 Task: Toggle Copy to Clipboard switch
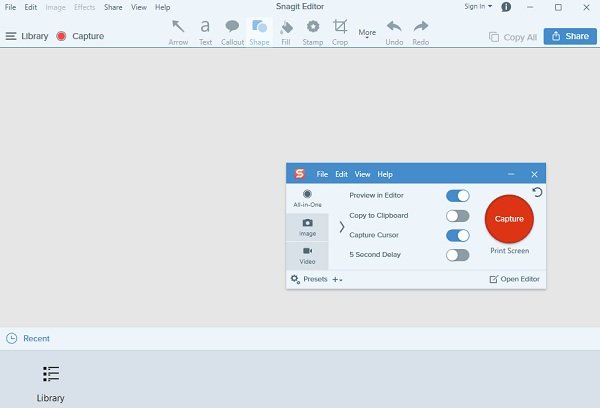[x=458, y=216]
